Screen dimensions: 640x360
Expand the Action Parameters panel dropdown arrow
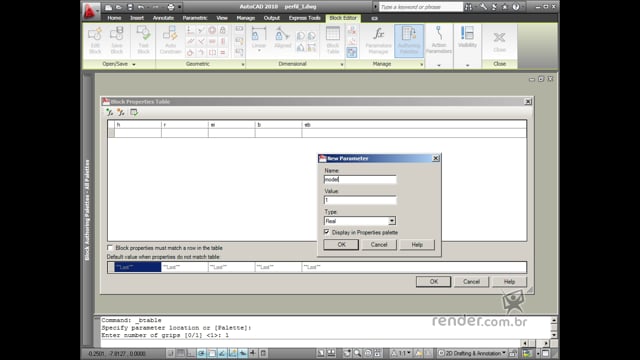pyautogui.click(x=439, y=65)
